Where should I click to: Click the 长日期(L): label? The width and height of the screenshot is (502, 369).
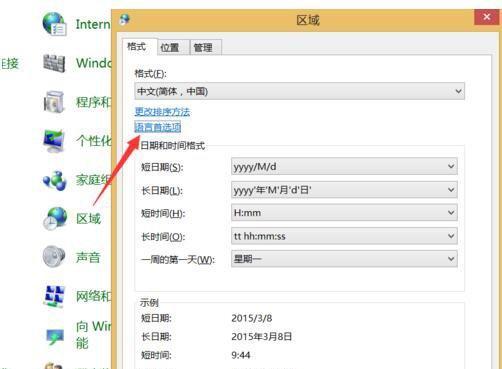click(162, 190)
